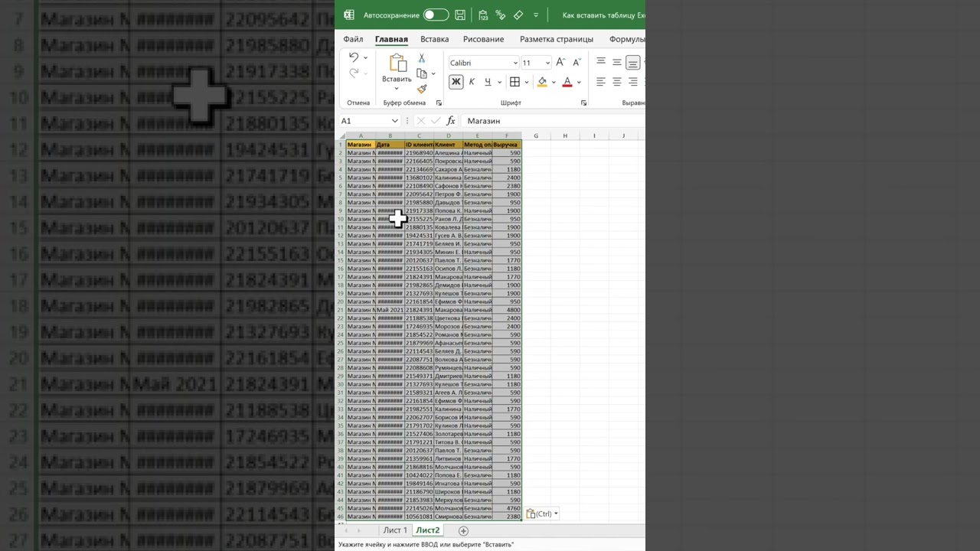Click the Май 2021 date cell
980x551 pixels.
(x=390, y=310)
